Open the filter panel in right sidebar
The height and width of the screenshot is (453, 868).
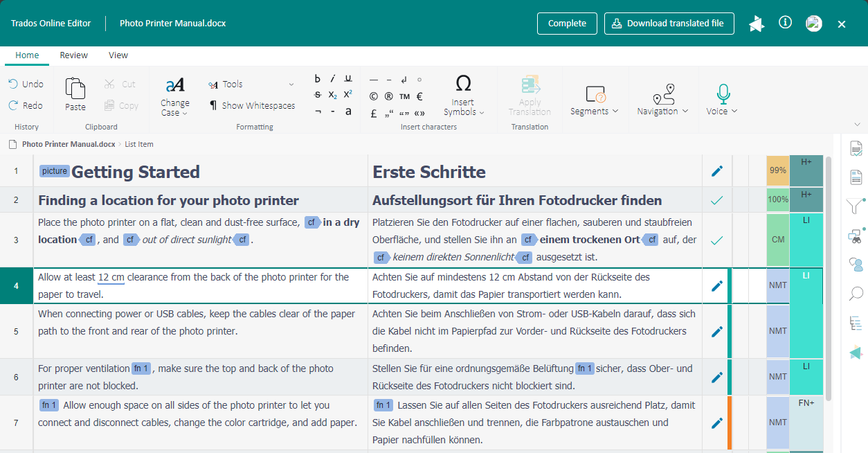(x=856, y=206)
